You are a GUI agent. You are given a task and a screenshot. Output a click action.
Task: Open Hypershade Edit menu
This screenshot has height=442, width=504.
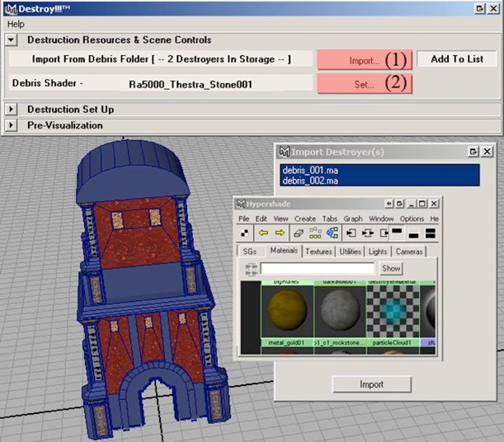tap(261, 219)
